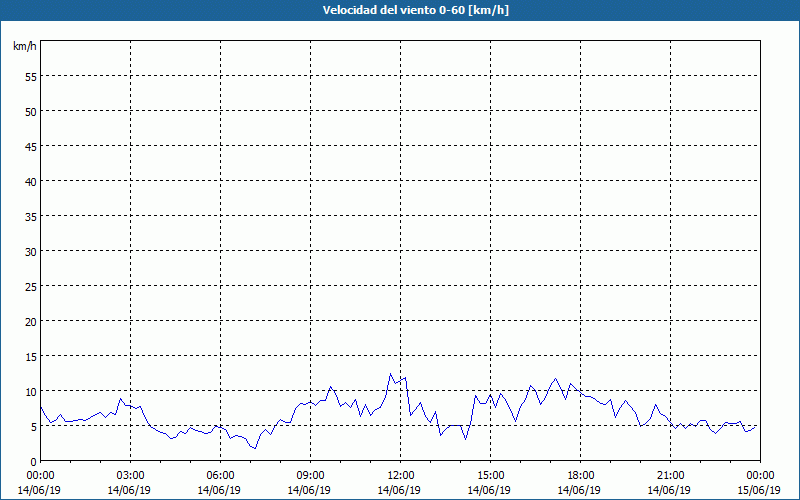Click the y-axis tick label '0'
The height and width of the screenshot is (500, 800).
pos(34,462)
